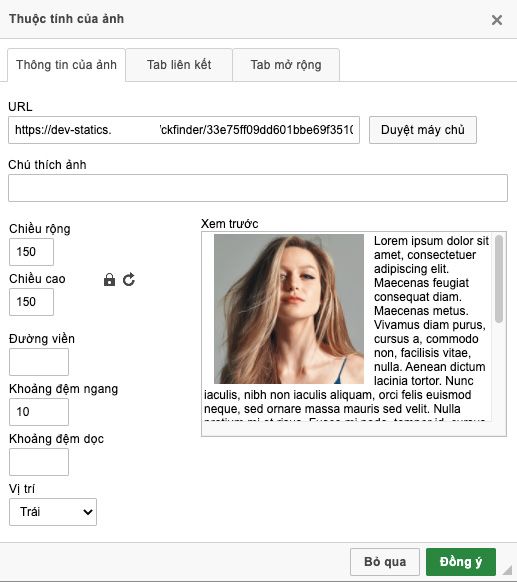Cancel with the Bỏ qua button
The width and height of the screenshot is (517, 582).
(x=385, y=562)
